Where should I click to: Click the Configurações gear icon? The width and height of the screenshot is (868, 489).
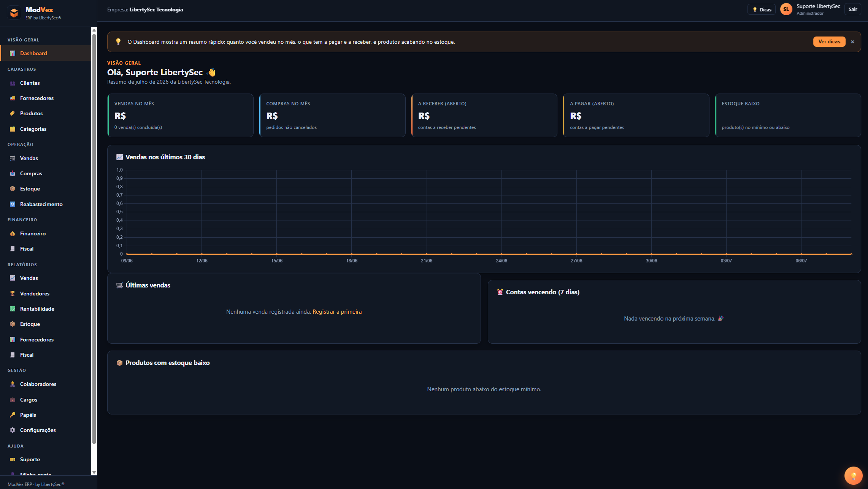point(13,430)
